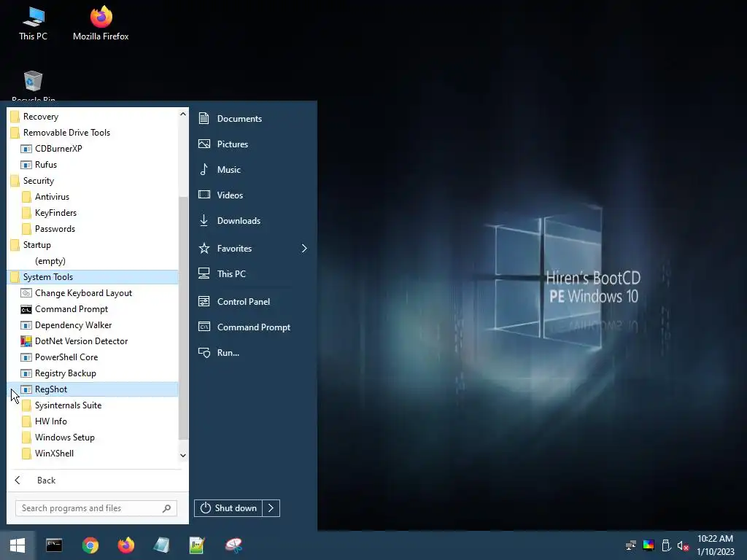Expand the Recovery folder

tap(93, 117)
